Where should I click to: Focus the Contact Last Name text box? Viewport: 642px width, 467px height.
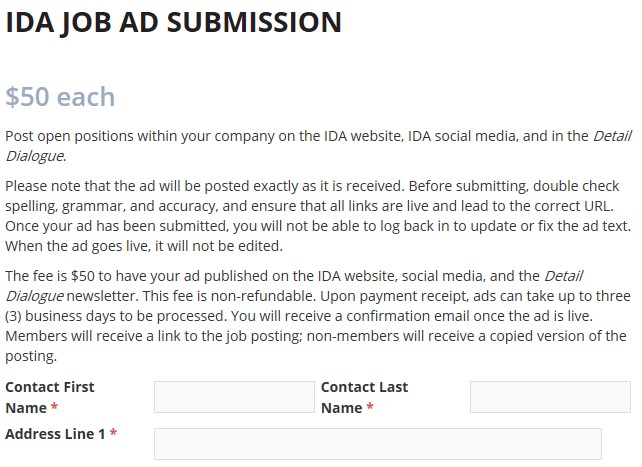[x=550, y=397]
